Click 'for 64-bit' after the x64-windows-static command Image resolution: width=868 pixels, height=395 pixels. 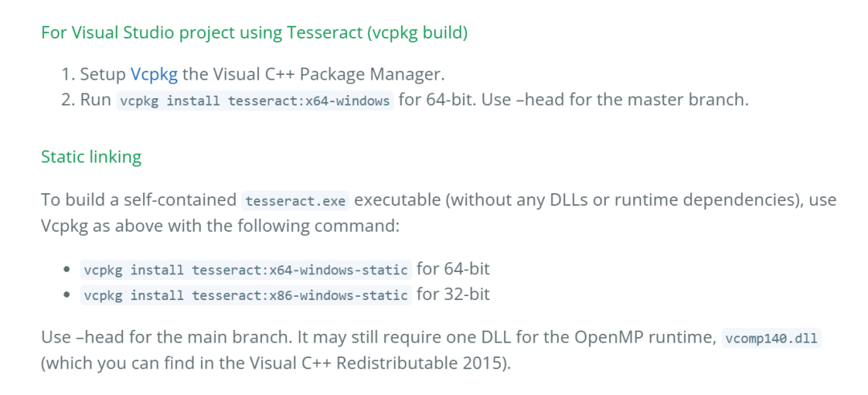(453, 269)
